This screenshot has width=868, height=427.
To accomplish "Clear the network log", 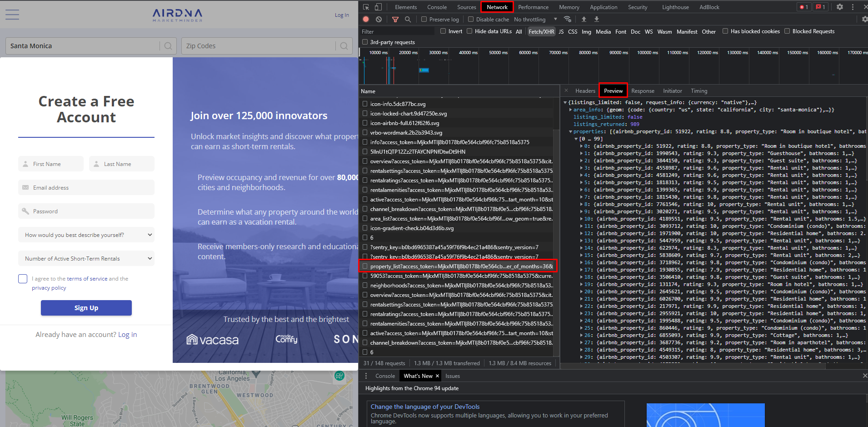I will click(379, 20).
